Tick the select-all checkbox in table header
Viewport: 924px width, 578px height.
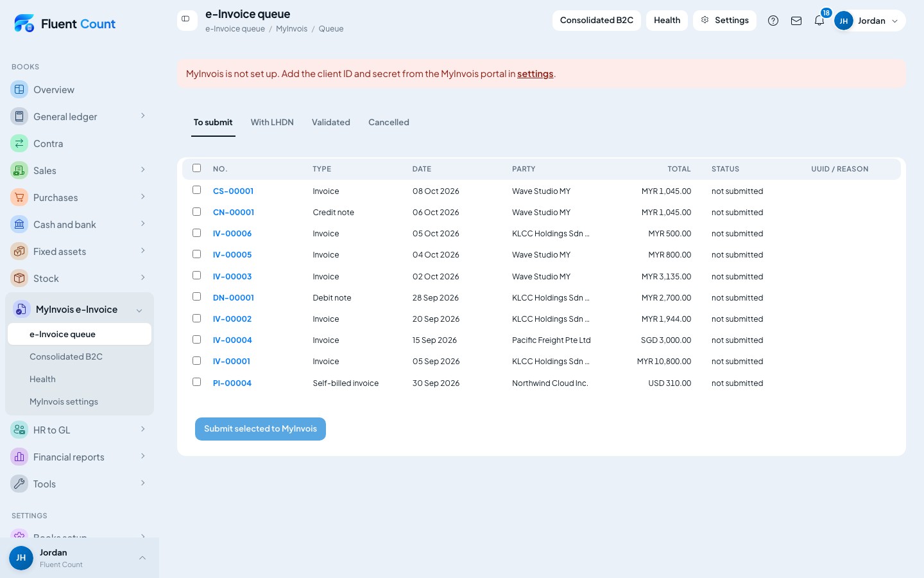pyautogui.click(x=197, y=168)
